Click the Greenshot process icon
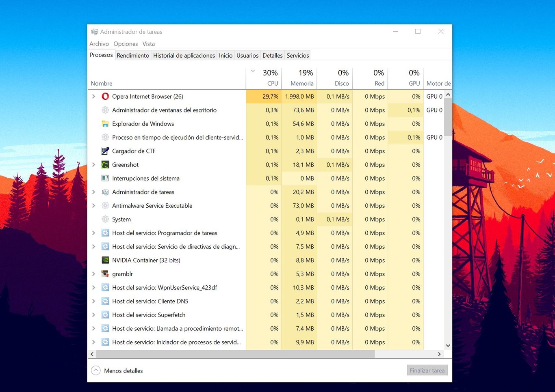The height and width of the screenshot is (392, 555). point(105,165)
